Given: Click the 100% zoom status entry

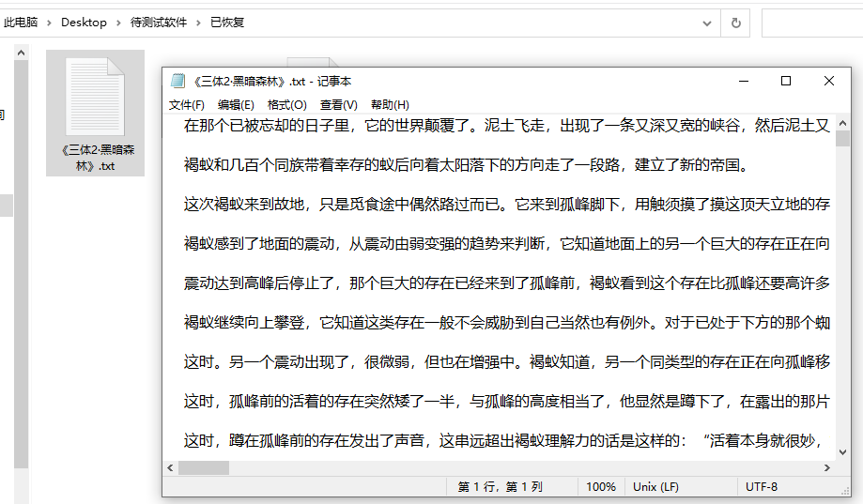Looking at the screenshot, I should 600,487.
